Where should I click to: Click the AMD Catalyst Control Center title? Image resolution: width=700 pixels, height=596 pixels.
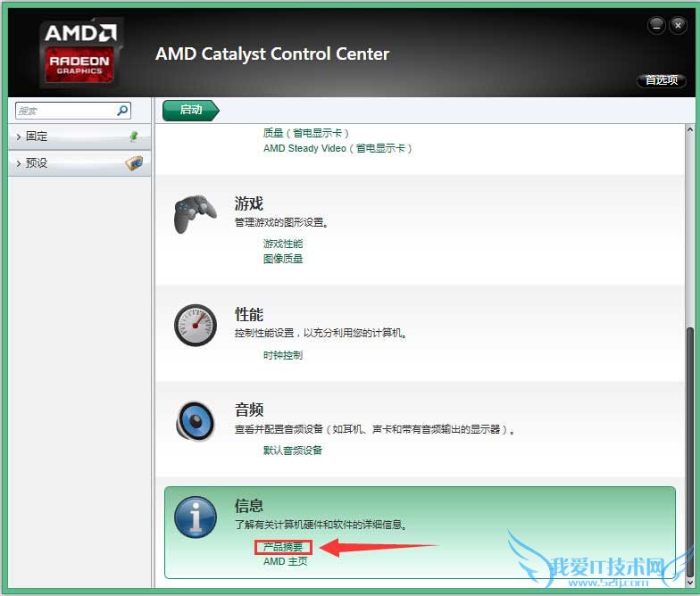click(272, 54)
